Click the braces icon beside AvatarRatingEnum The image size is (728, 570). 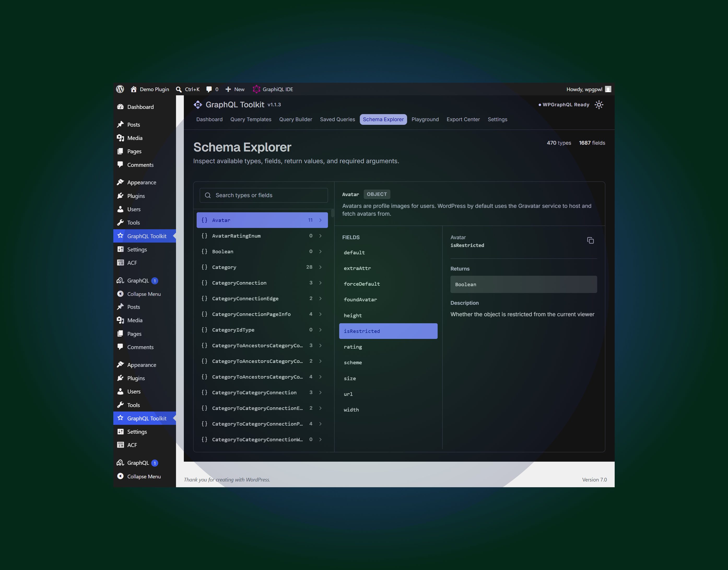click(204, 236)
